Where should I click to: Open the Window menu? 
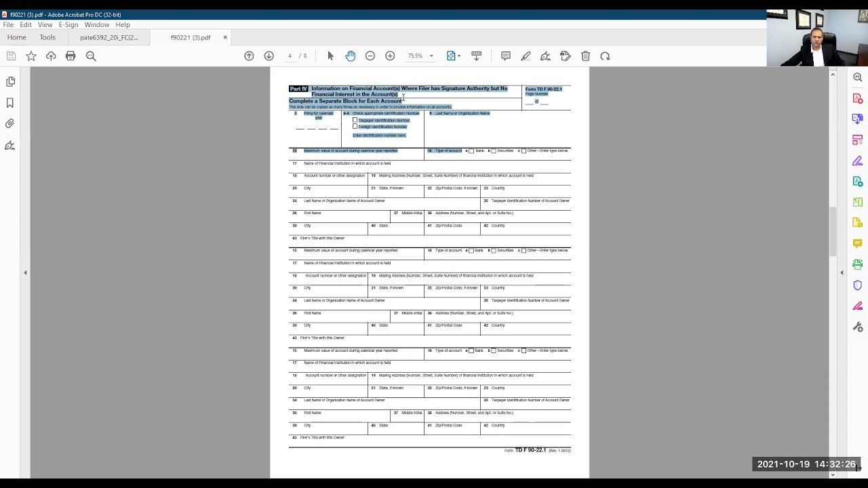click(97, 25)
